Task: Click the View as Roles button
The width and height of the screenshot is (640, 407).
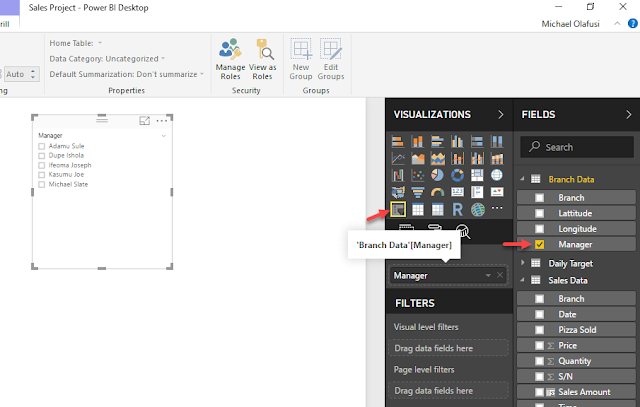Action: 262,60
